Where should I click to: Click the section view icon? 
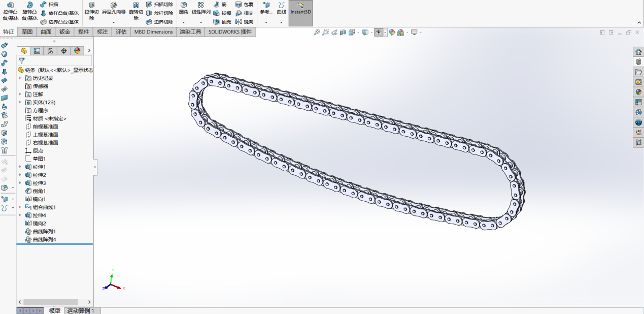[x=343, y=33]
